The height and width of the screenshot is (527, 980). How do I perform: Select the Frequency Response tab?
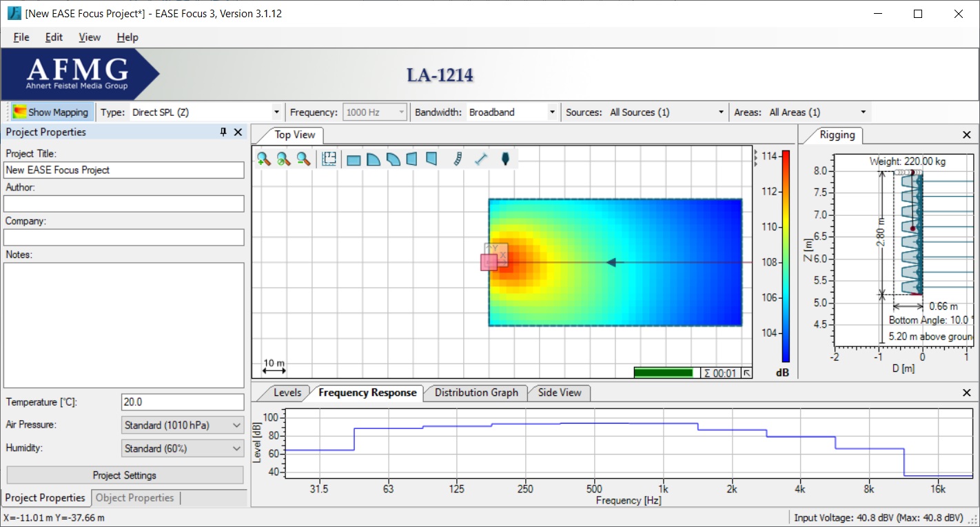367,392
